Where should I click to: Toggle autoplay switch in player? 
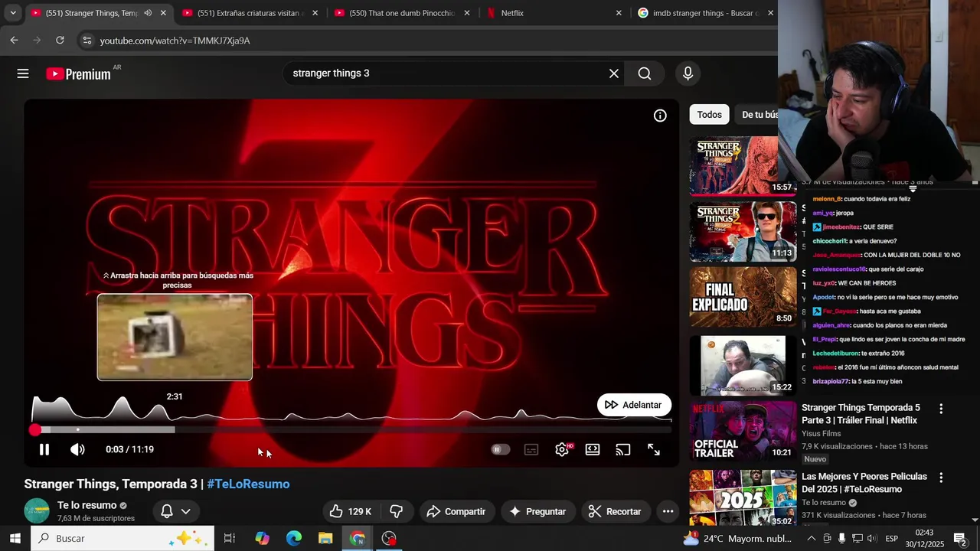click(x=500, y=449)
